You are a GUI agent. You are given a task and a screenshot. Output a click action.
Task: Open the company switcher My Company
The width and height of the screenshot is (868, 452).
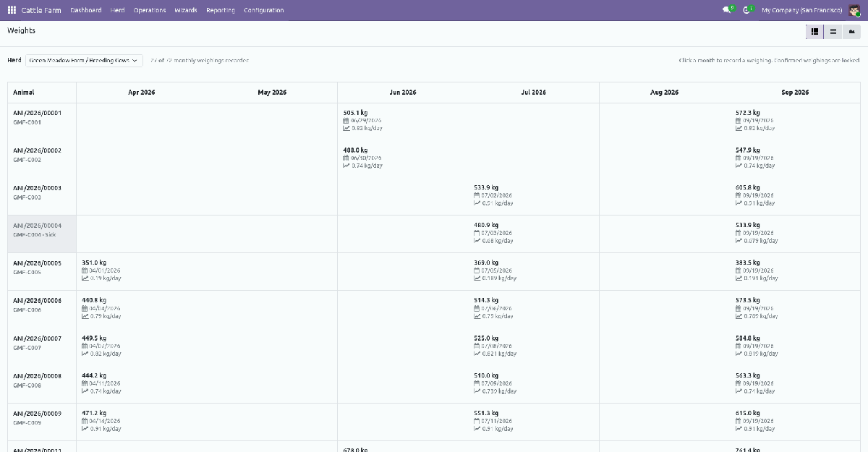tap(801, 10)
